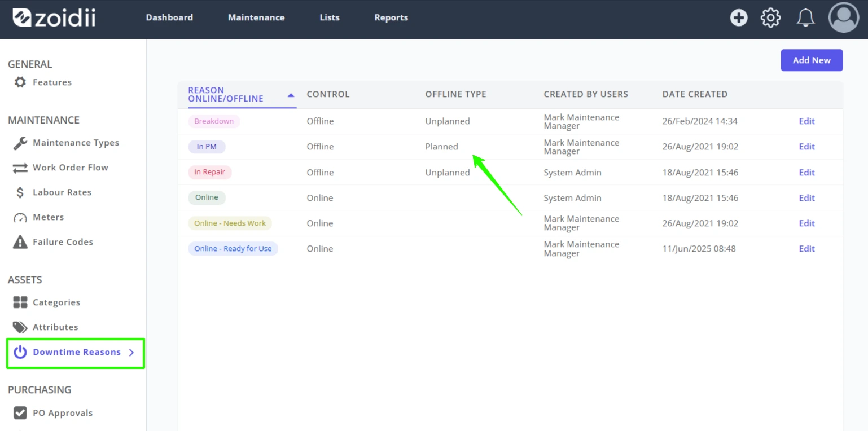Viewport: 868px width, 431px height.
Task: Click Edit for the Breakdown row
Action: (806, 121)
